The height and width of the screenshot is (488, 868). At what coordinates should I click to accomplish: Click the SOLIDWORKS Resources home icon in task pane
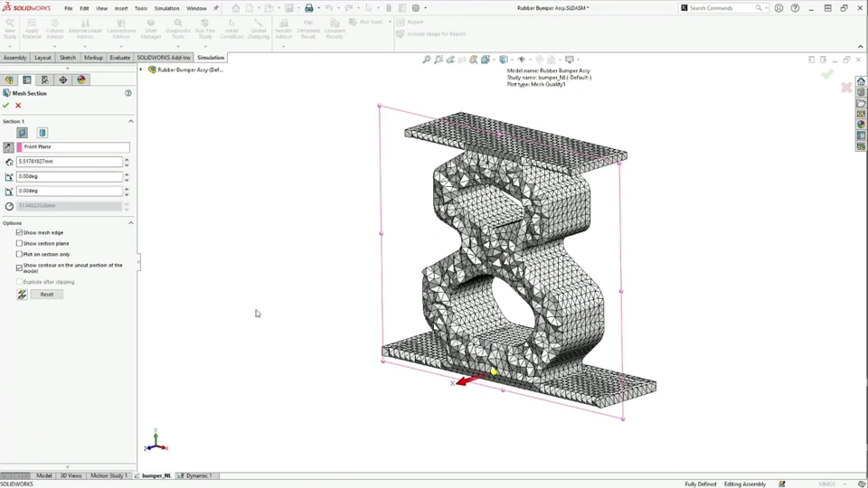click(x=861, y=81)
